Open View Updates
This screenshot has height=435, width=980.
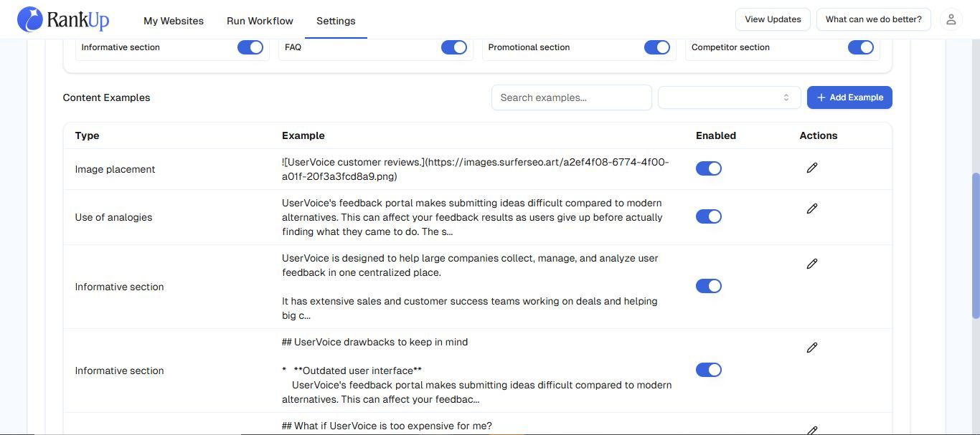click(x=773, y=19)
